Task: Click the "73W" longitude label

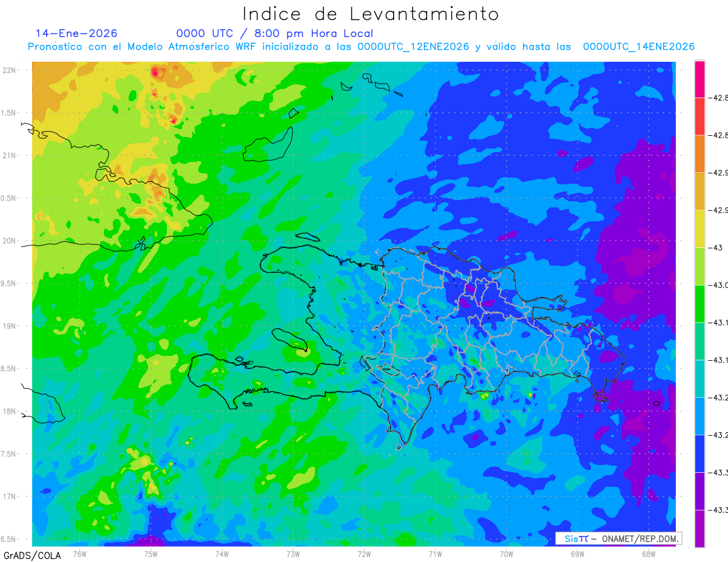Action: (293, 554)
